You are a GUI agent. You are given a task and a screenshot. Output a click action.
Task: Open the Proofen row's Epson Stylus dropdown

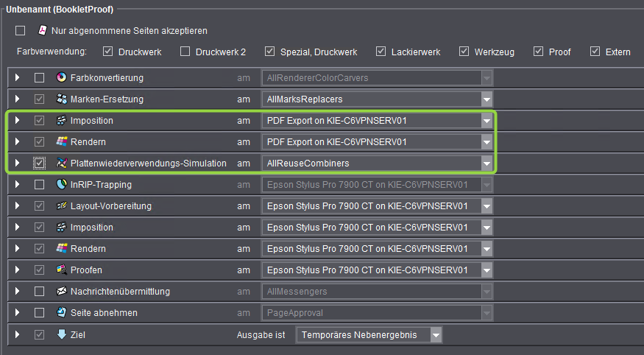(x=486, y=270)
